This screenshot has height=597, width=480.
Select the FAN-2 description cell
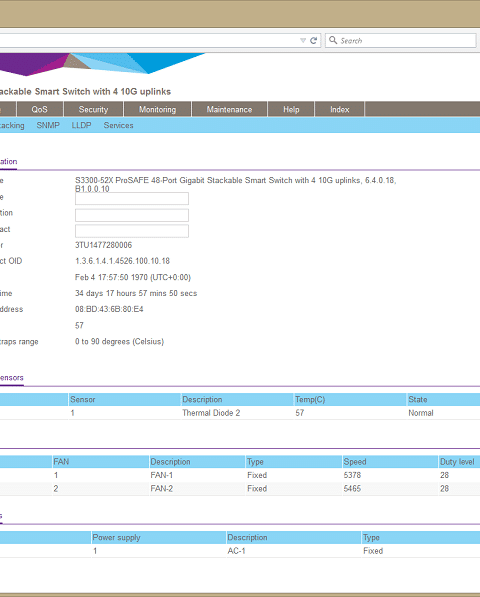162,489
